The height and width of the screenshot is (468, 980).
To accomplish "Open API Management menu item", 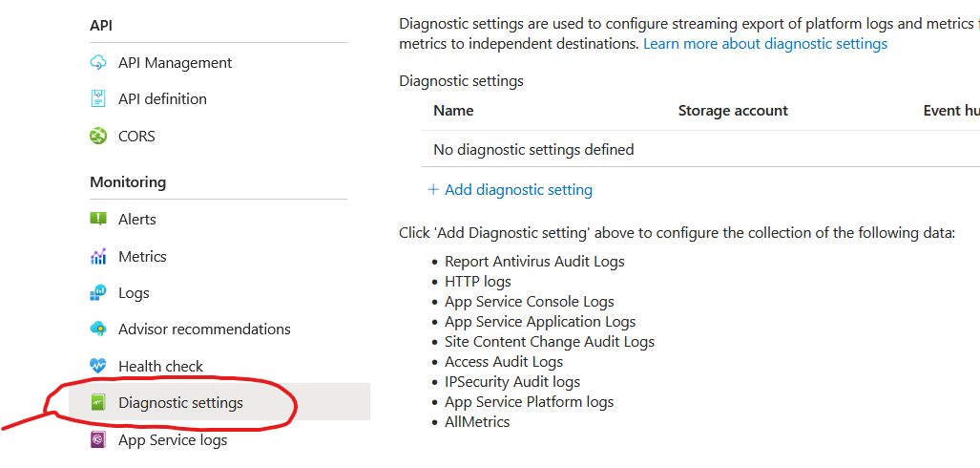I will tap(175, 63).
